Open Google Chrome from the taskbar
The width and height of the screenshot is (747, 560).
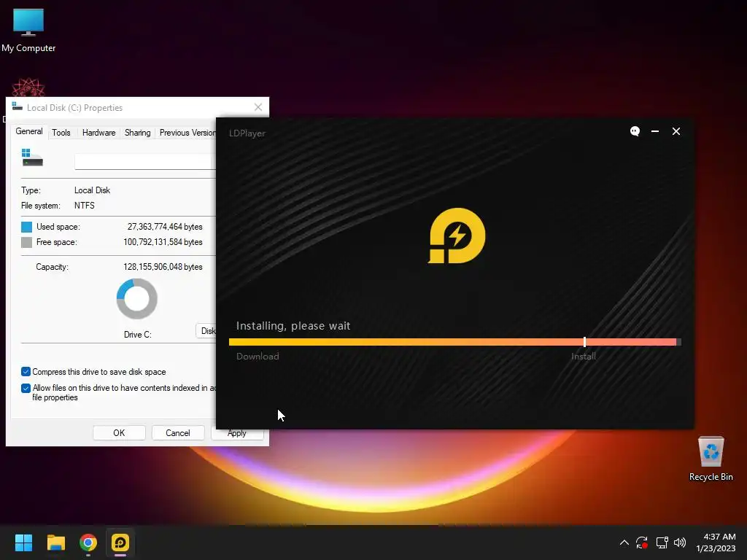(x=88, y=542)
